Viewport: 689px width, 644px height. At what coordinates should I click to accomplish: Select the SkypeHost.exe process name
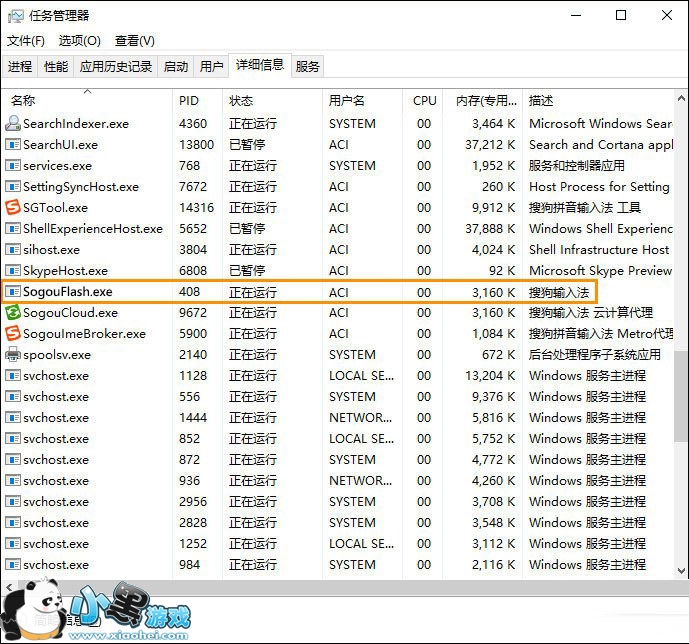65,271
